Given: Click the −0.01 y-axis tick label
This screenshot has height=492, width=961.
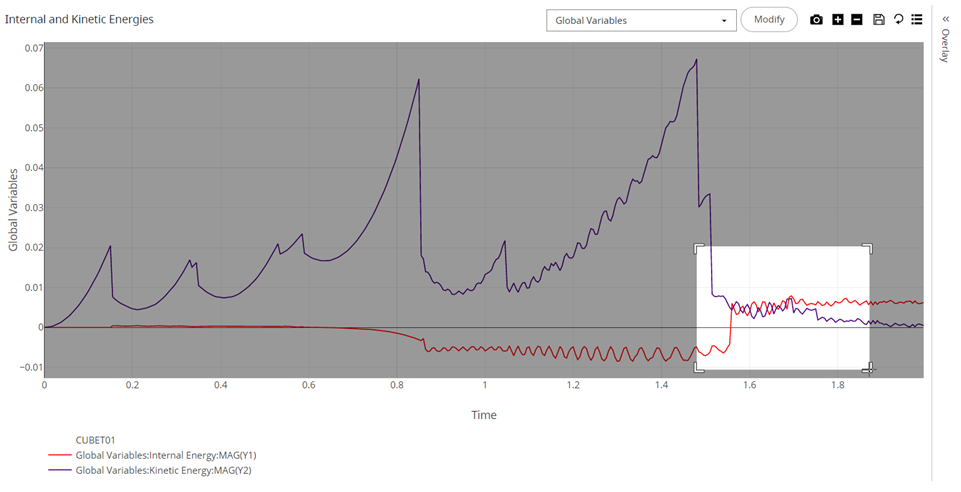Looking at the screenshot, I should (32, 367).
